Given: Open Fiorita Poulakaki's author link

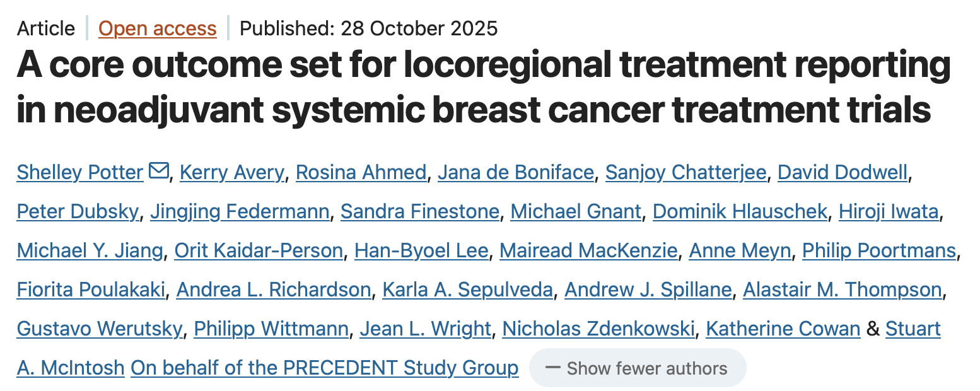Looking at the screenshot, I should point(91,289).
